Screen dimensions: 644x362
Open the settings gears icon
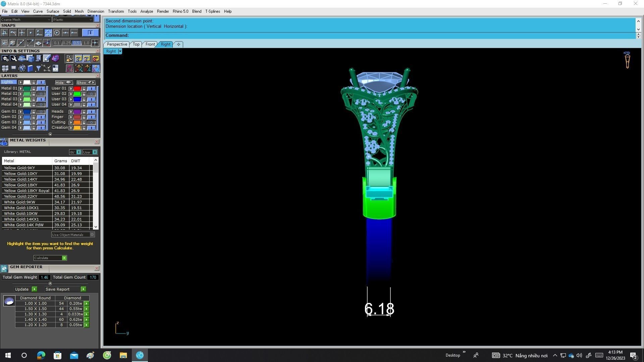point(5,59)
